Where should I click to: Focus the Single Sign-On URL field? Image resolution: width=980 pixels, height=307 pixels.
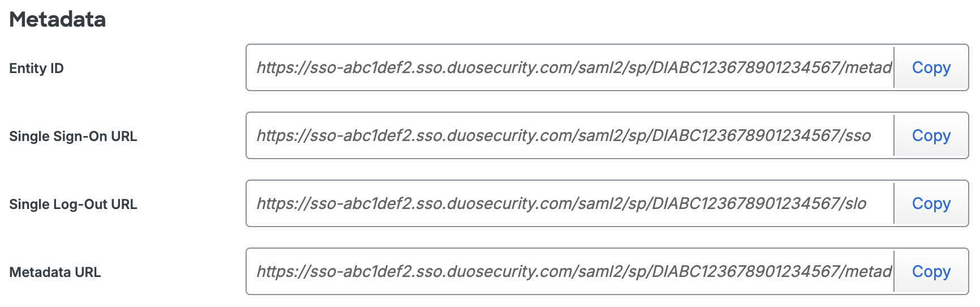pos(569,136)
